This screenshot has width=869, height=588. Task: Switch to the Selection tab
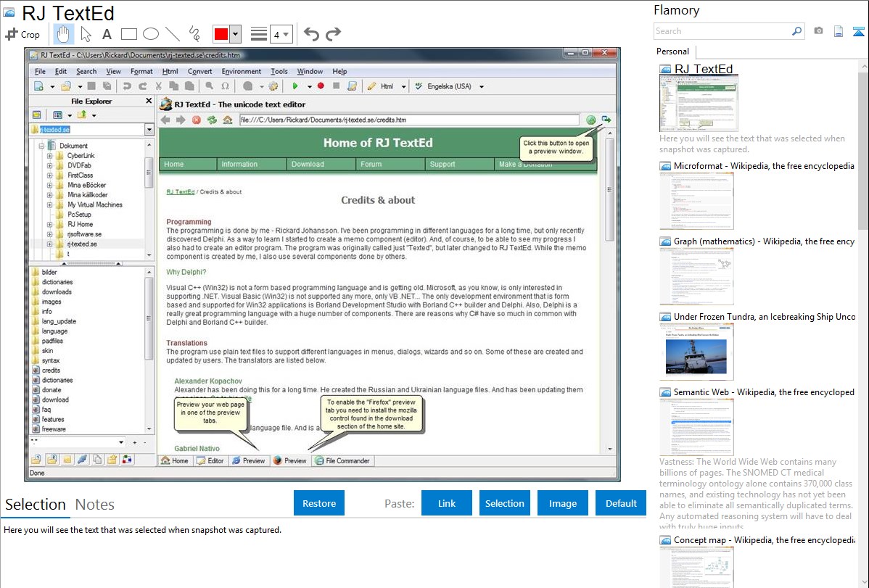[36, 505]
